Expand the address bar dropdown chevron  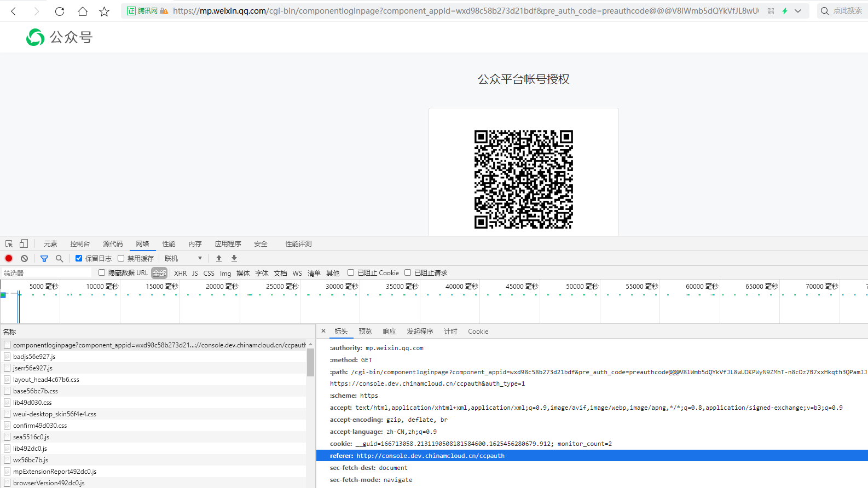pos(798,11)
